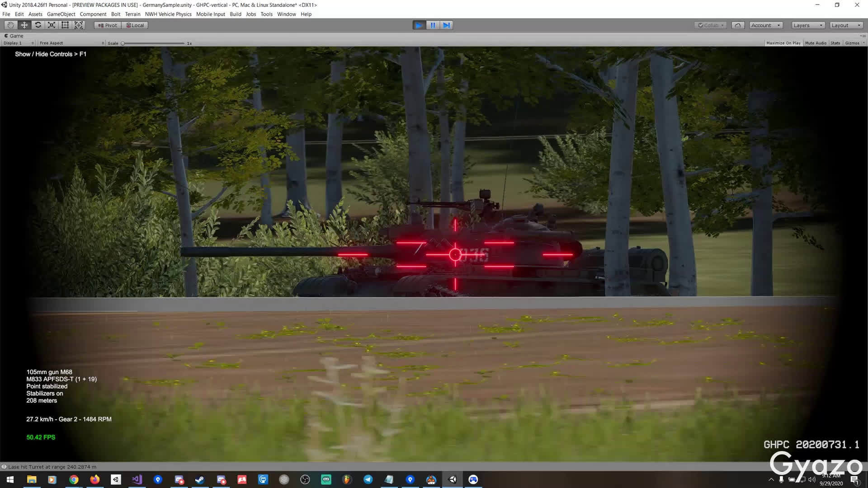Open the Jobs menu
Image resolution: width=868 pixels, height=488 pixels.
coord(251,14)
